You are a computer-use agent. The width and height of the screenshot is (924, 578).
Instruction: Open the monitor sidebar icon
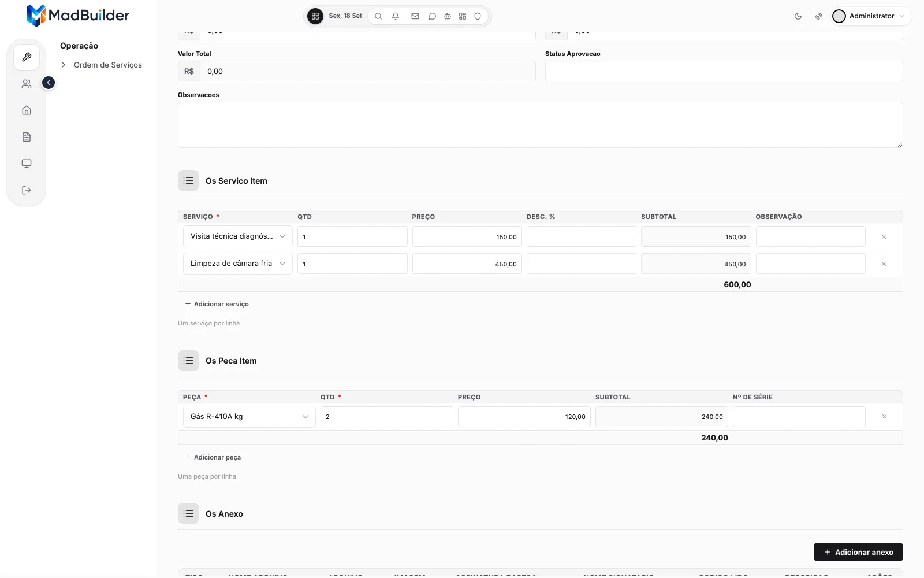pyautogui.click(x=27, y=164)
